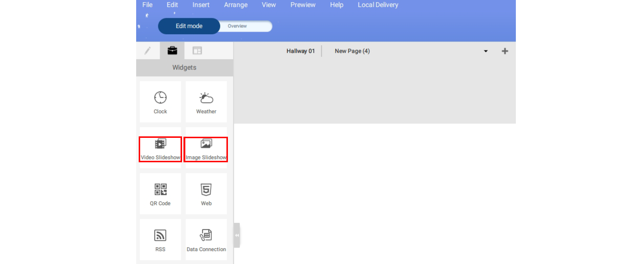Open the briefcase widgets tab
644x264 pixels.
172,51
